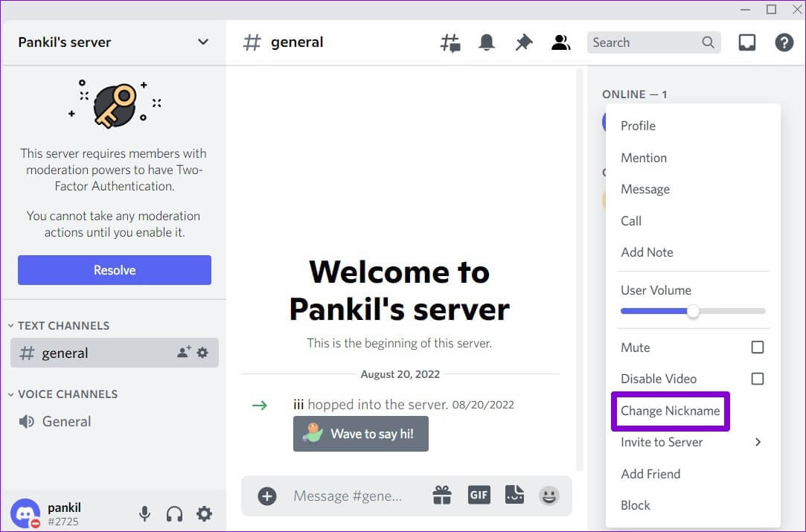The image size is (806, 532).
Task: Choose Change Nickname menu entry
Action: click(x=671, y=411)
